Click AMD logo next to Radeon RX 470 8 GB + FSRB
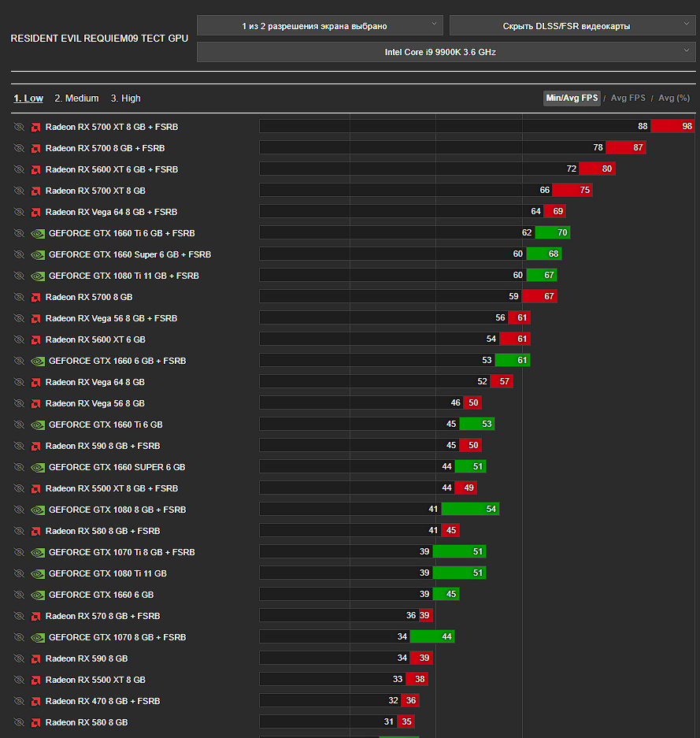This screenshot has width=700, height=738. click(35, 701)
